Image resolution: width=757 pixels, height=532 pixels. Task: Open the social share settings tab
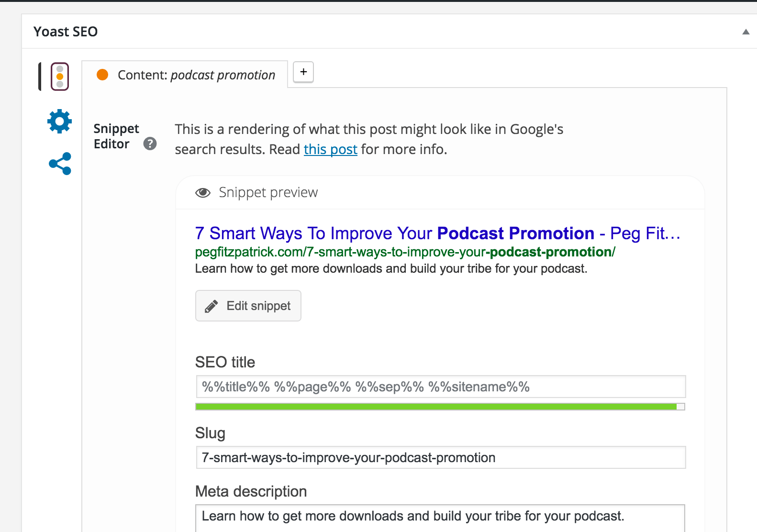60,164
